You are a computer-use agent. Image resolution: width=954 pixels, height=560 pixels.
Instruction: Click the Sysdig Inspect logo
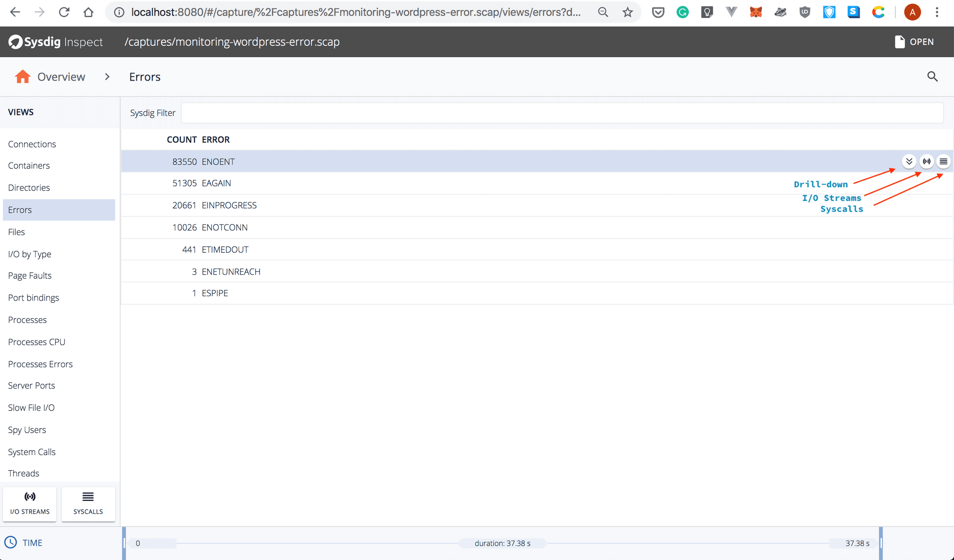55,42
